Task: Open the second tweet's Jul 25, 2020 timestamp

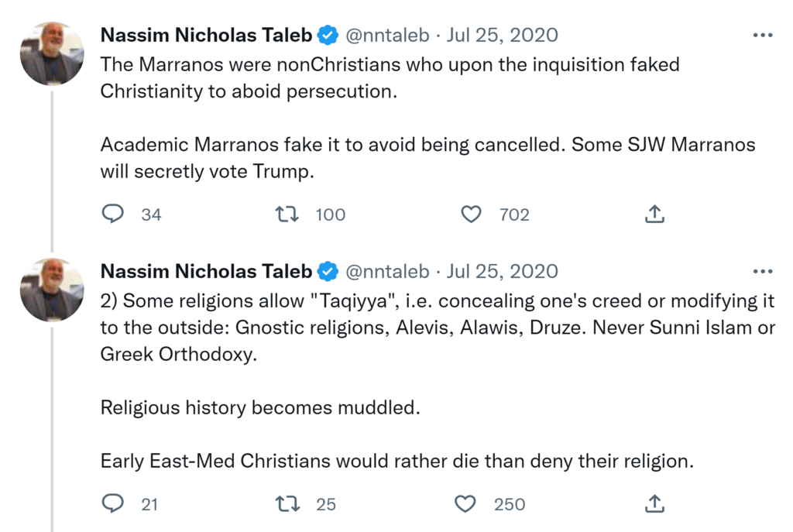Action: 502,272
